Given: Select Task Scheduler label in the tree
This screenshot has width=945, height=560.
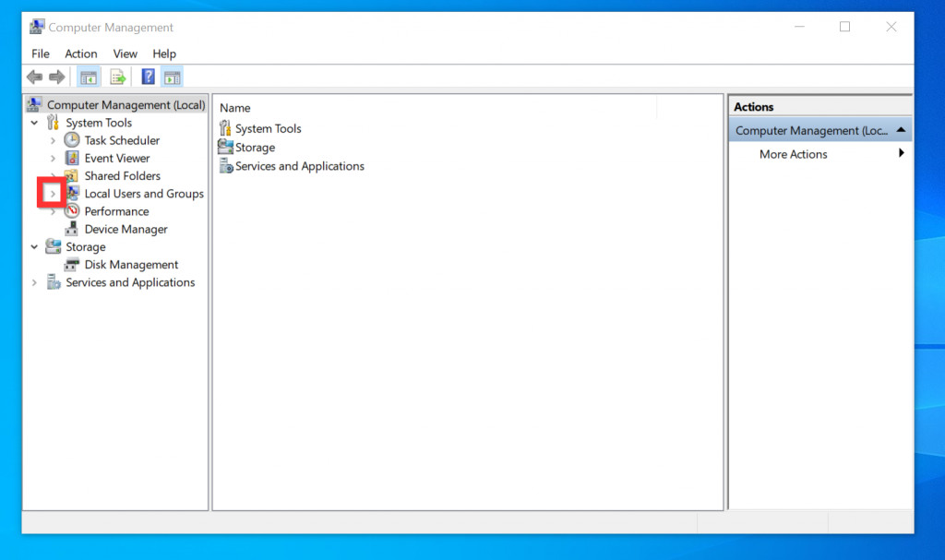Looking at the screenshot, I should (122, 140).
